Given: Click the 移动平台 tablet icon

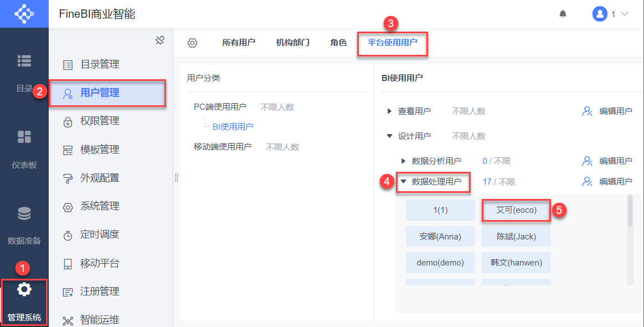Looking at the screenshot, I should coord(68,264).
